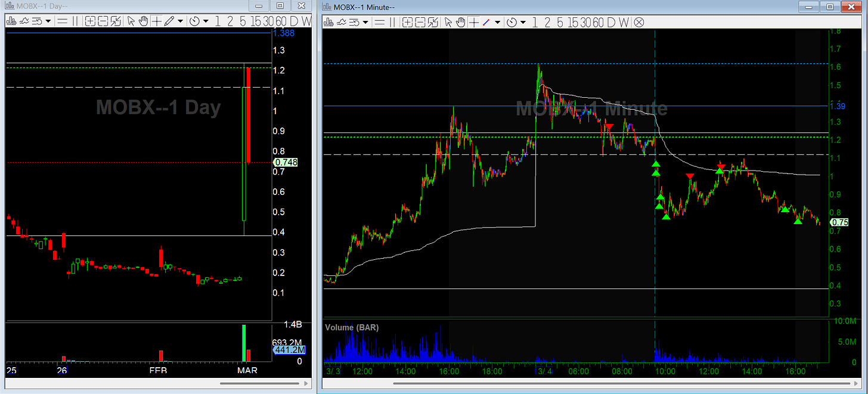Click the green buy marker near 16:00 on 3/4

798,221
